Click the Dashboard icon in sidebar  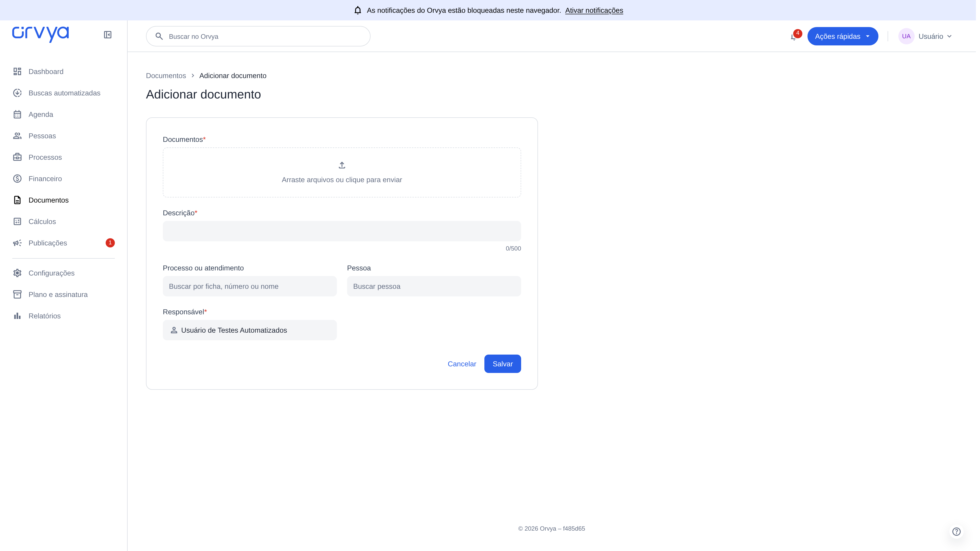click(x=18, y=71)
